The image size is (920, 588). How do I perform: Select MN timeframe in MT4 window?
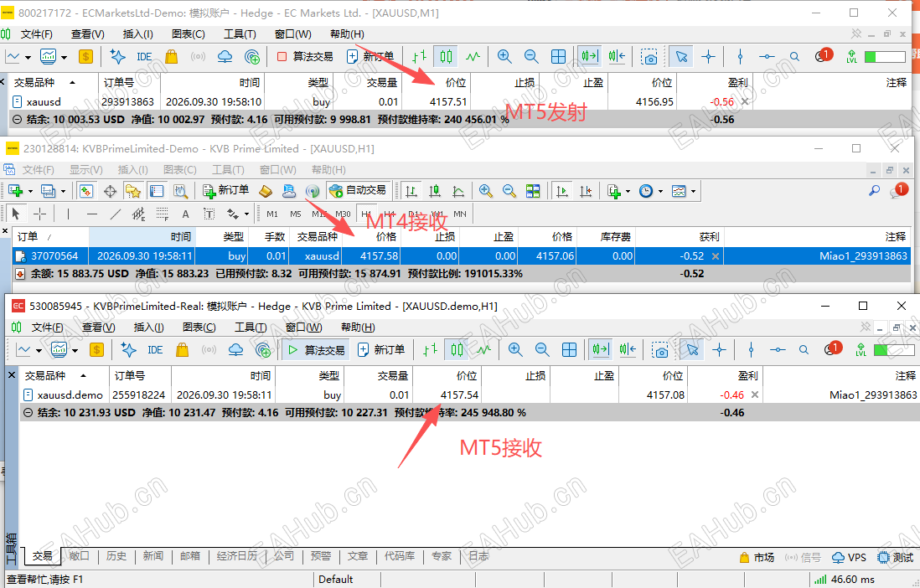pos(460,214)
